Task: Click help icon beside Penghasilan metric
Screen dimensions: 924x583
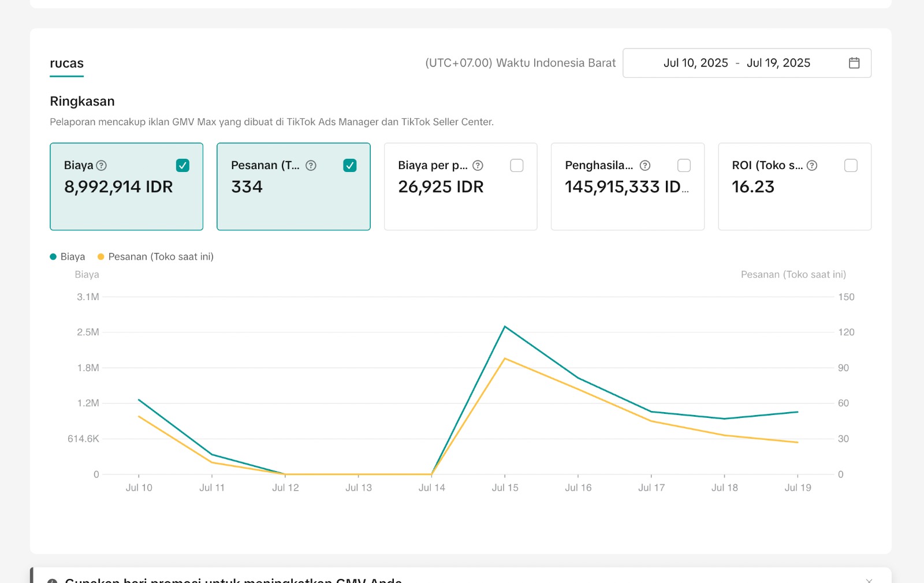Action: point(645,166)
